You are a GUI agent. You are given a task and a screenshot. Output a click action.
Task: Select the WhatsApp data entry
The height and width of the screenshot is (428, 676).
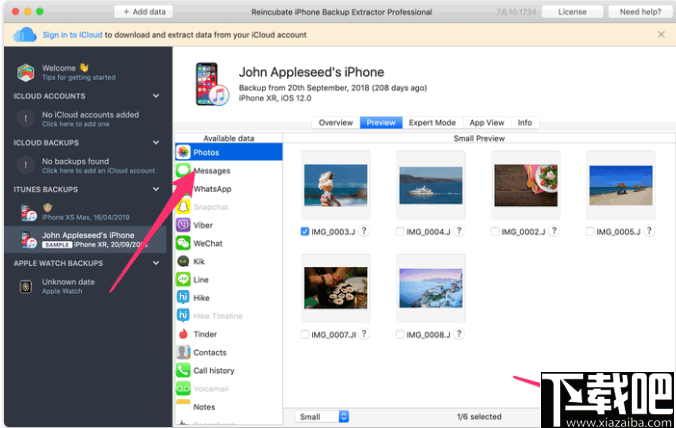tap(229, 189)
